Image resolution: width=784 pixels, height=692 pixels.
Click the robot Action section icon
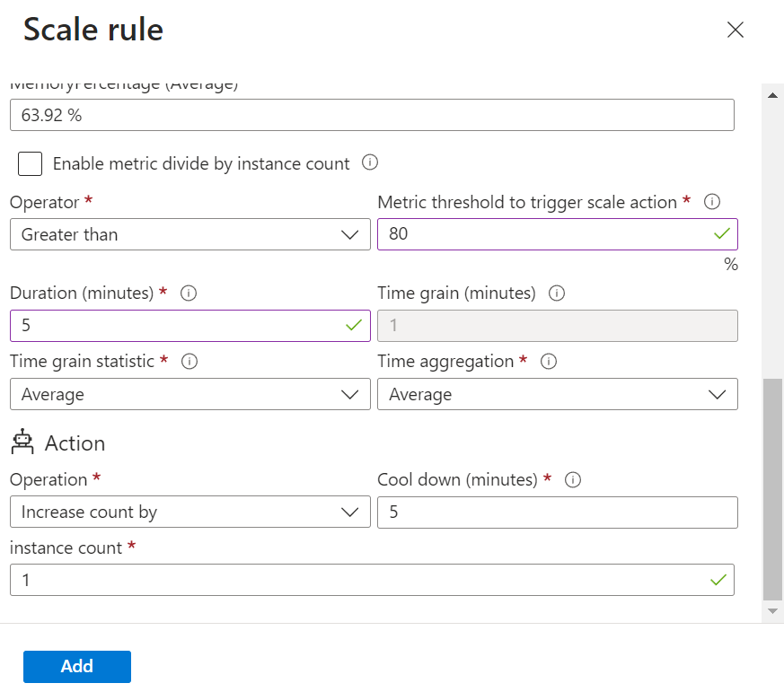tap(22, 442)
